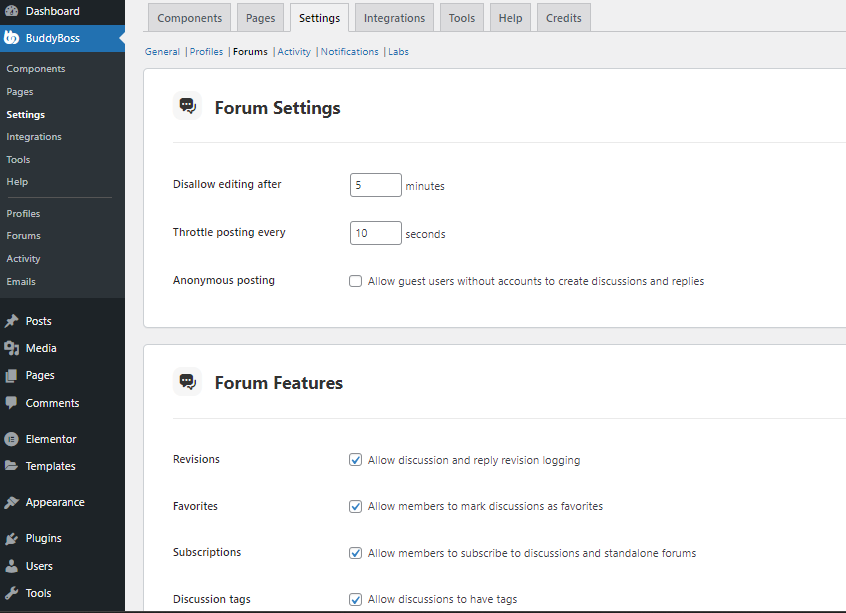
Task: Disable the Discussion tags checkbox
Action: [x=355, y=600]
